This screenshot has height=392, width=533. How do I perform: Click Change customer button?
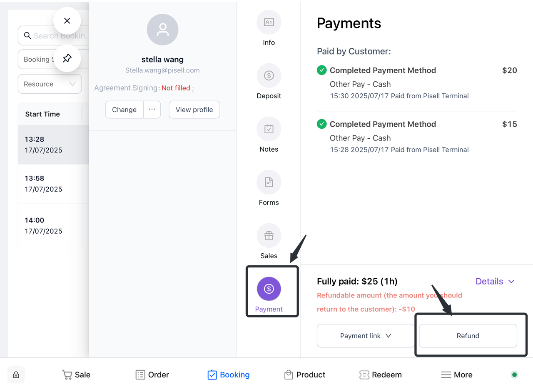pyautogui.click(x=124, y=110)
